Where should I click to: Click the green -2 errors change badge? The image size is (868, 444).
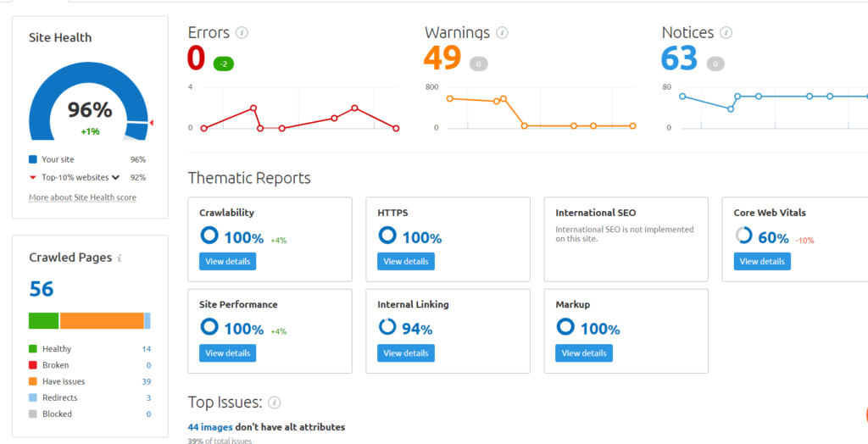[x=224, y=64]
